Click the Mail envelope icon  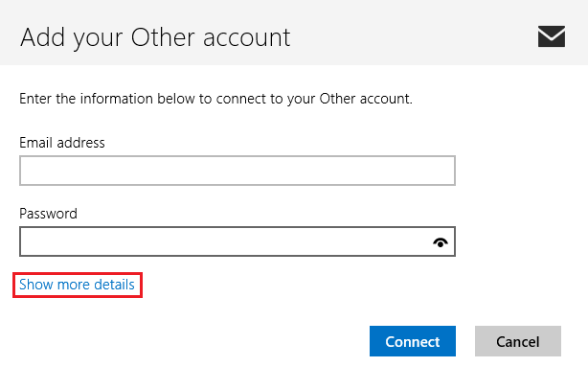click(x=552, y=36)
